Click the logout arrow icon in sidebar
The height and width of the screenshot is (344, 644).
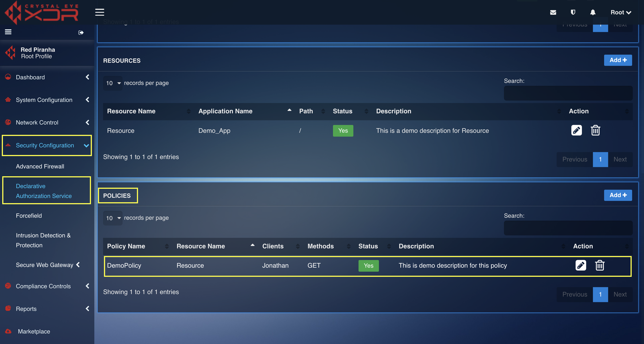click(x=81, y=32)
